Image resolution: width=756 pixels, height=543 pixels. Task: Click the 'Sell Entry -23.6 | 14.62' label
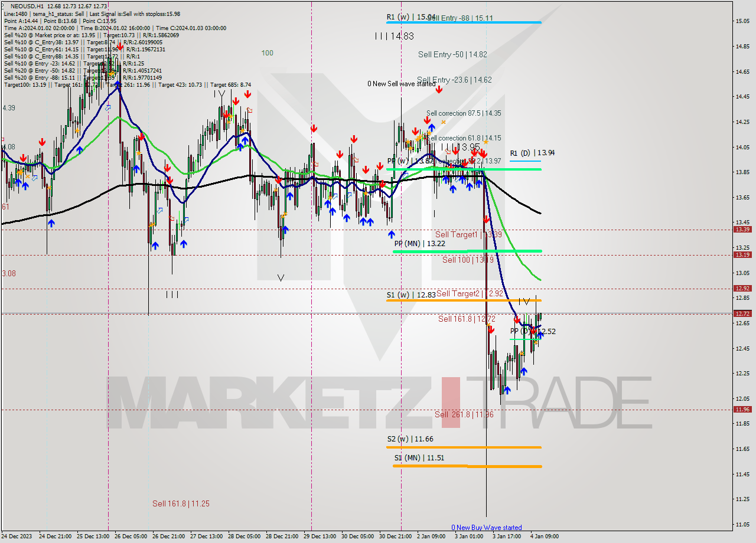coord(454,80)
